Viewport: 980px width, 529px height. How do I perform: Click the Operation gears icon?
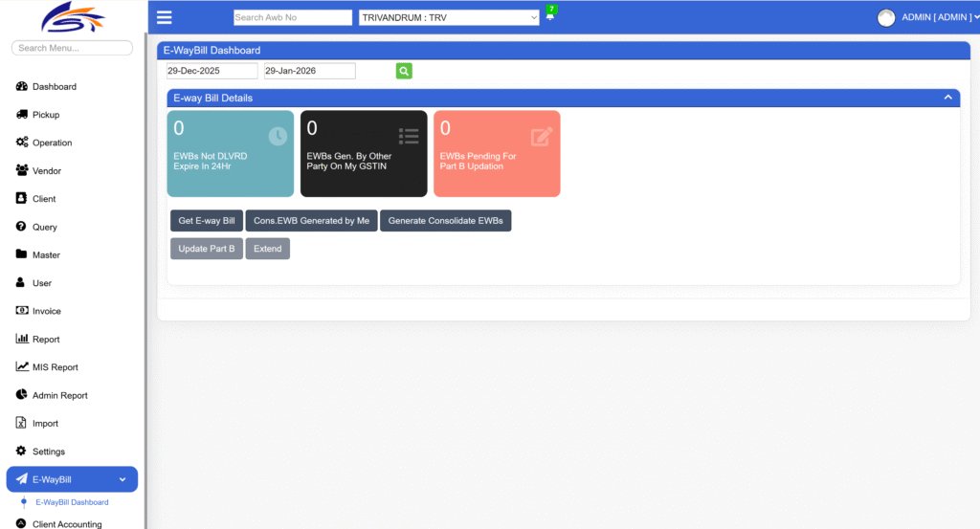click(22, 143)
